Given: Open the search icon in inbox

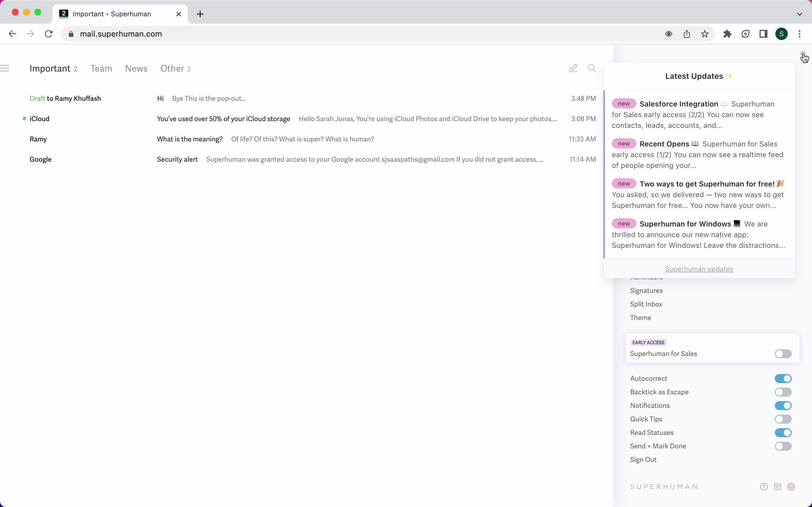Looking at the screenshot, I should pyautogui.click(x=592, y=68).
